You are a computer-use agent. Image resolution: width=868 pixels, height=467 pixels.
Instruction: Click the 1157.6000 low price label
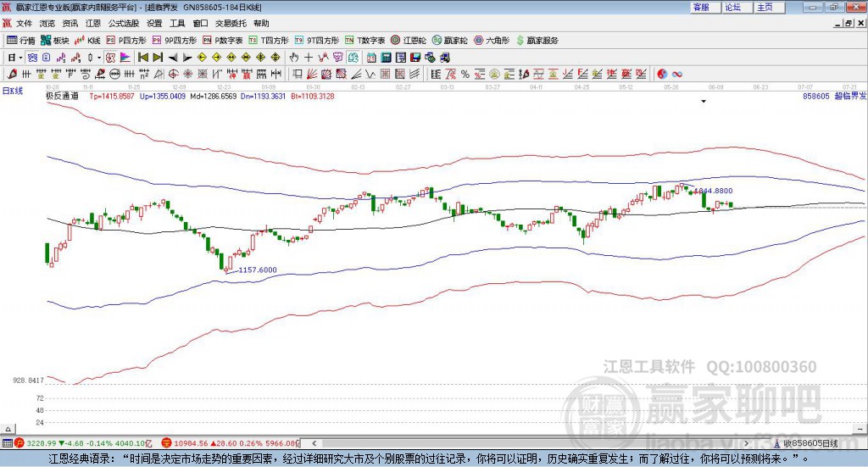258,270
